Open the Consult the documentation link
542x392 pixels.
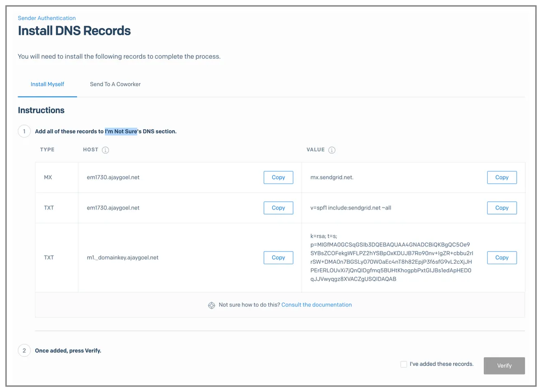[x=317, y=305]
